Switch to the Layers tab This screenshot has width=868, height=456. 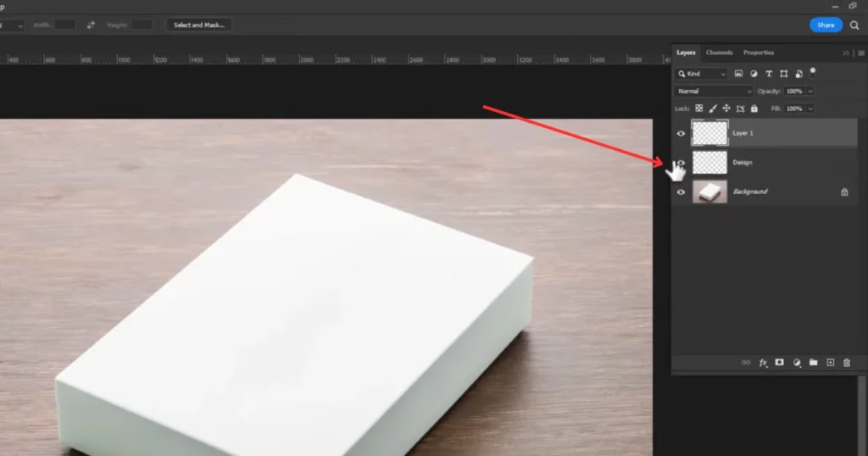click(686, 53)
